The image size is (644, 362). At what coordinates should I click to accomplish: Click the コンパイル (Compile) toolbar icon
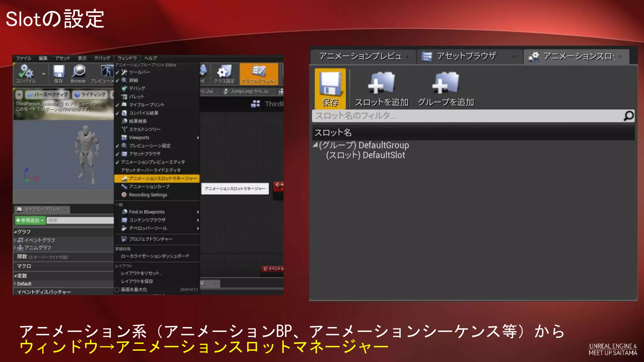click(26, 72)
